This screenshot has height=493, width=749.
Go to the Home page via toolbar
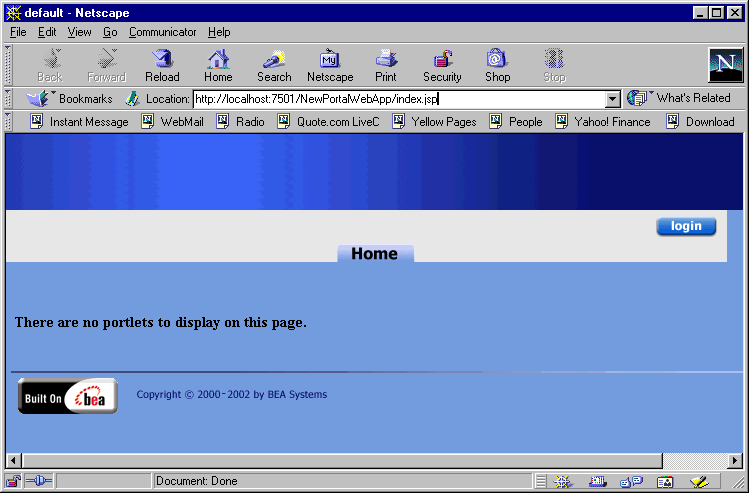[218, 65]
